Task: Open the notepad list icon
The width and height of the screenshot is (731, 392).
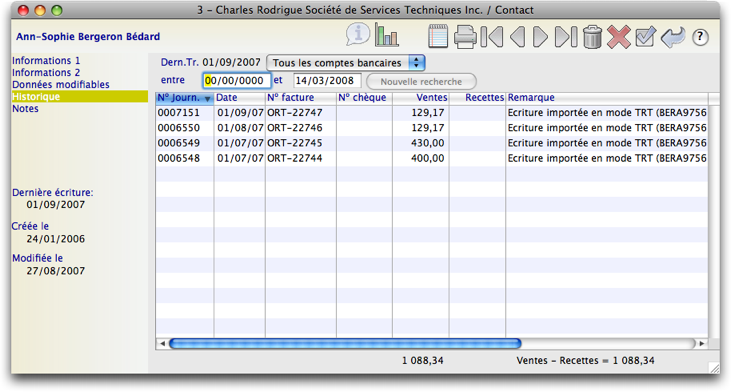Action: pos(438,36)
